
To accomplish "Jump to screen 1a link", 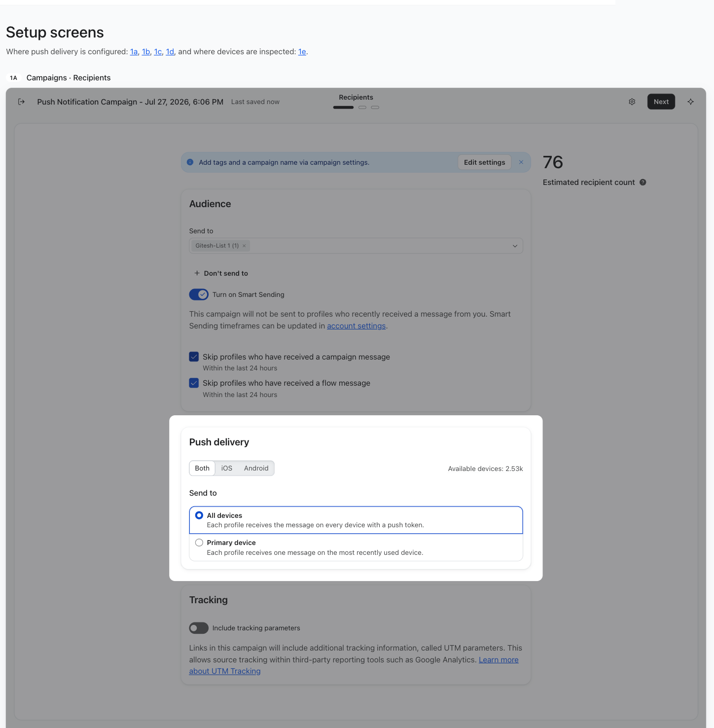I will click(134, 52).
